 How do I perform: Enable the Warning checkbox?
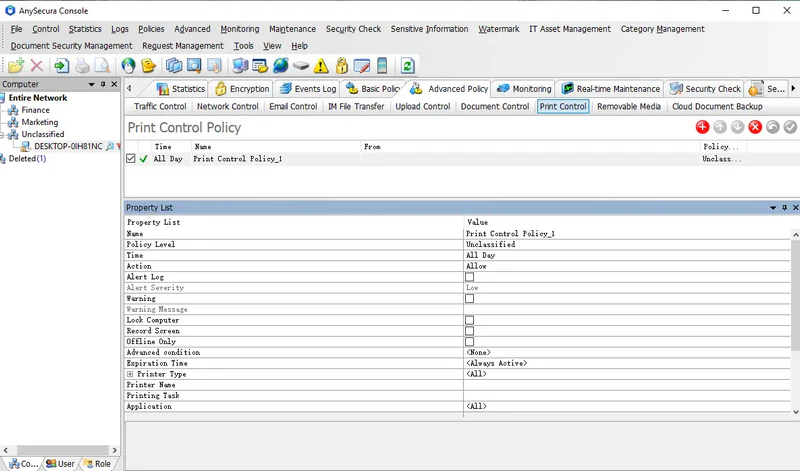pos(469,299)
